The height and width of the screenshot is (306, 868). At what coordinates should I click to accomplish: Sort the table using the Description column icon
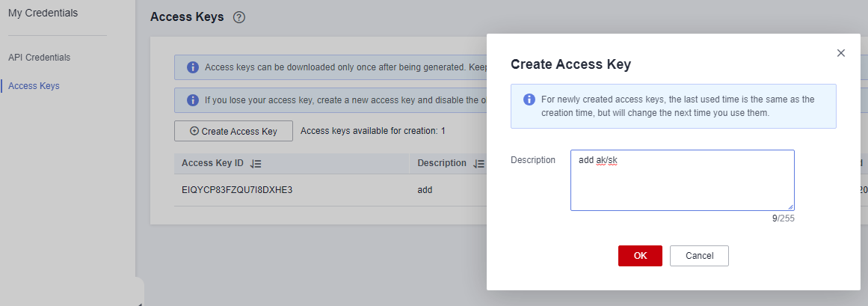click(478, 164)
